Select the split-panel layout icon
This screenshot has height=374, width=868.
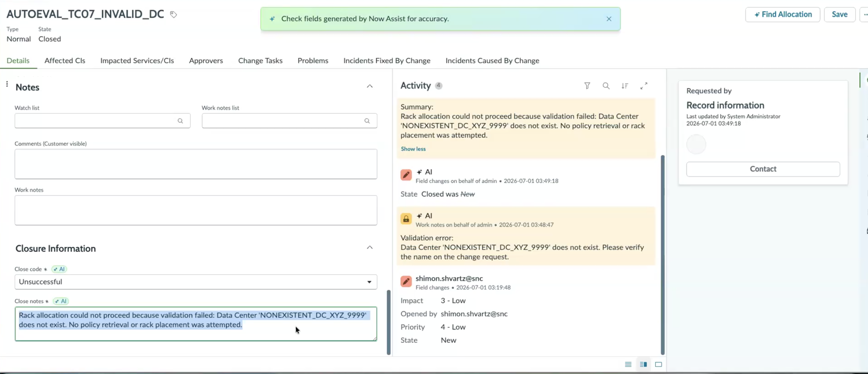[x=643, y=365]
